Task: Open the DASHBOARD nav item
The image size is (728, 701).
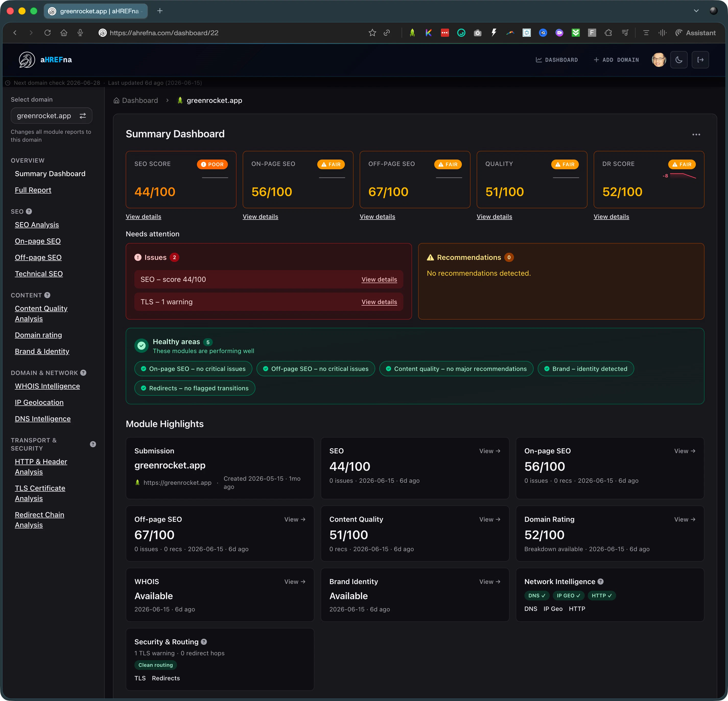Action: point(556,60)
